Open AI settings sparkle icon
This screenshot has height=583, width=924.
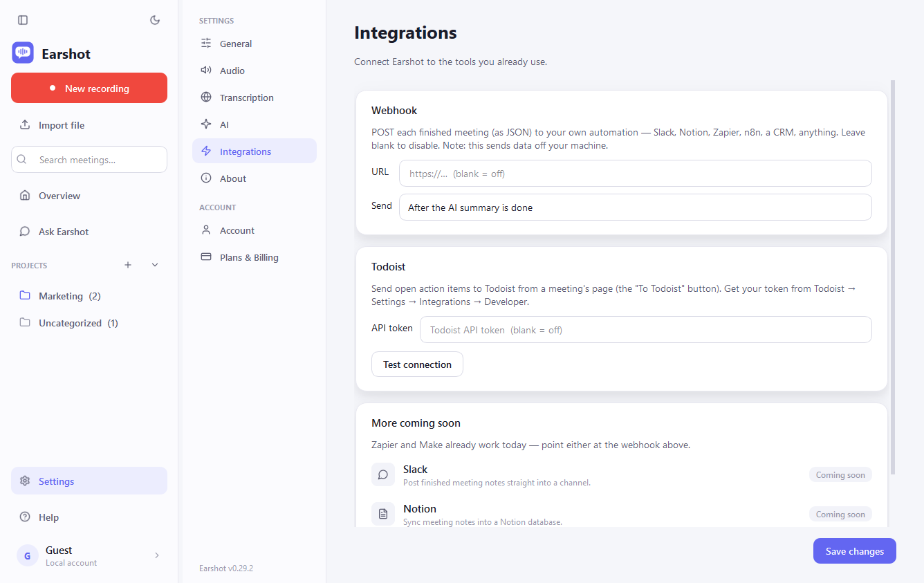(206, 124)
